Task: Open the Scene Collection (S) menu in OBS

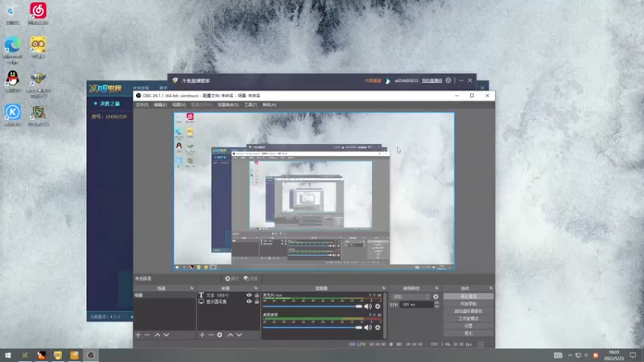Action: tap(228, 105)
